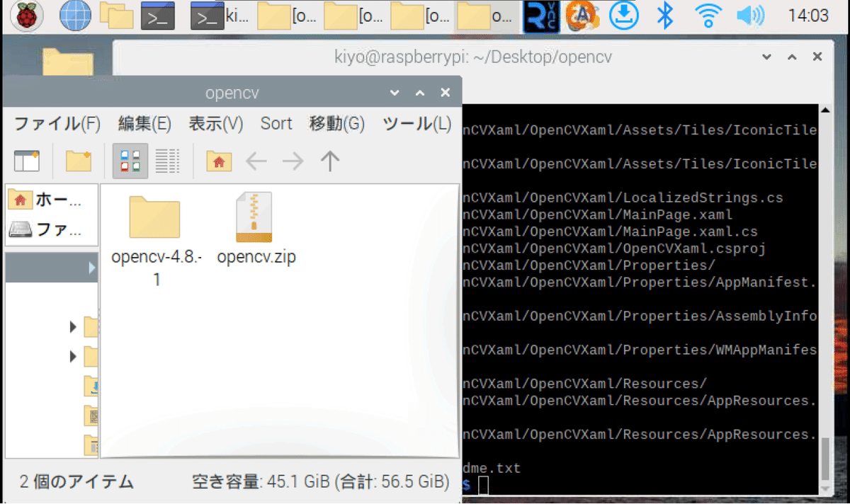Click the new window toolbar icon
The image size is (850, 504).
[27, 161]
